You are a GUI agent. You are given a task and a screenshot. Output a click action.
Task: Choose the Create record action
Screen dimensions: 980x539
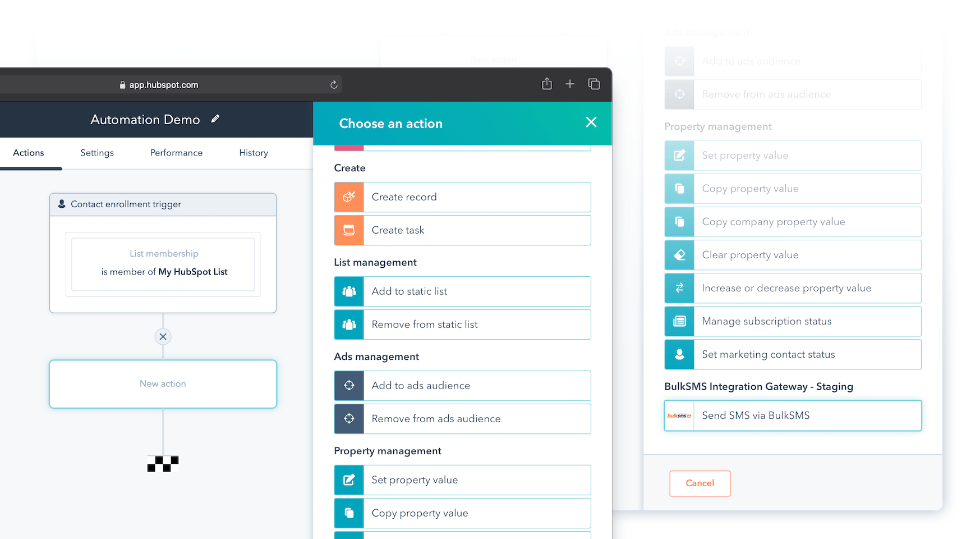click(462, 197)
